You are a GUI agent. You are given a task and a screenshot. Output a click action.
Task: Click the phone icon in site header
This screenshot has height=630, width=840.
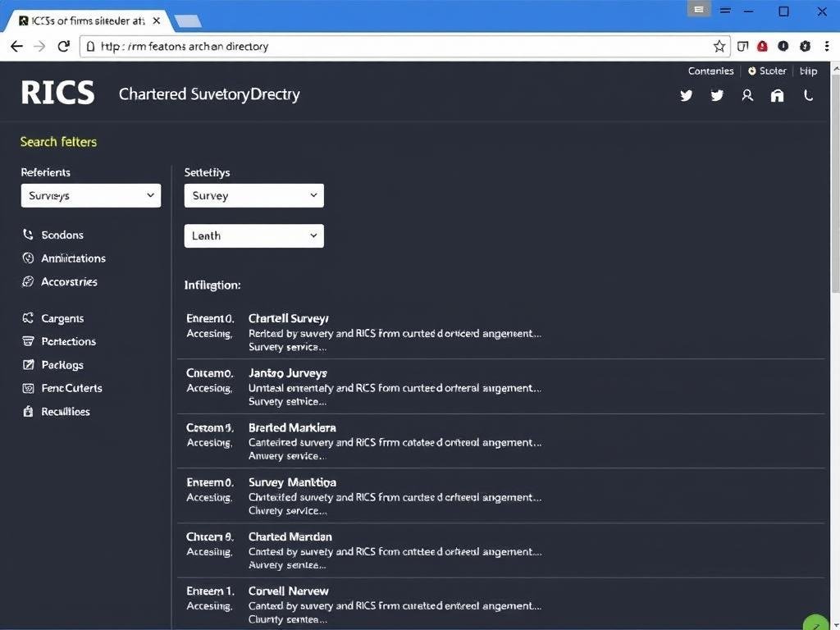point(808,95)
